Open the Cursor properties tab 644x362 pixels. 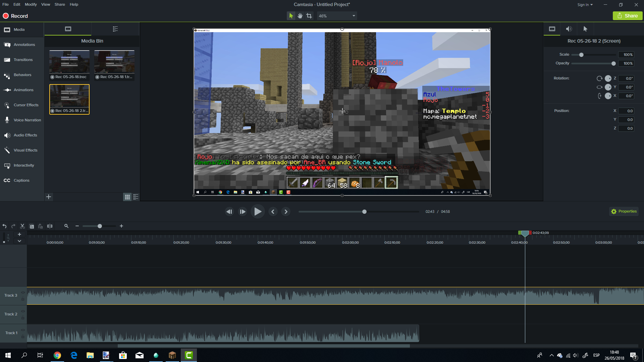pos(585,29)
